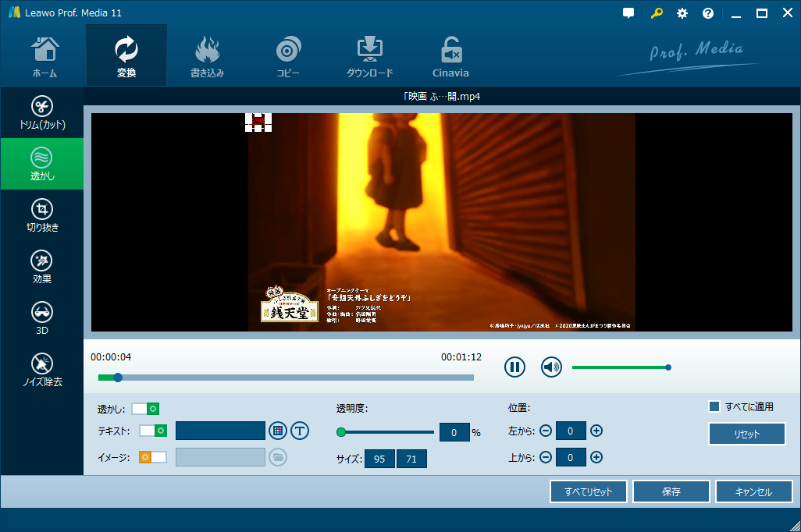This screenshot has width=801, height=532.
Task: Click the size height field 71
Action: coord(411,459)
